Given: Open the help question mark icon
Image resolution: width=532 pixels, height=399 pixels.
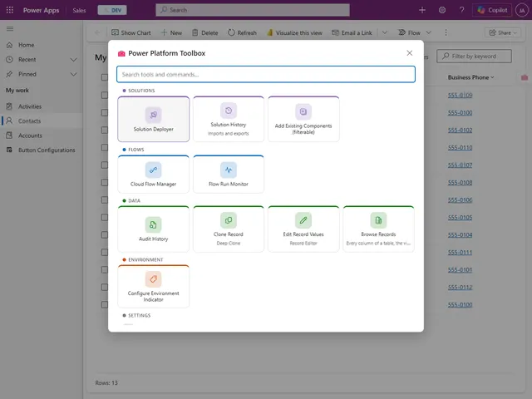Looking at the screenshot, I should [461, 10].
